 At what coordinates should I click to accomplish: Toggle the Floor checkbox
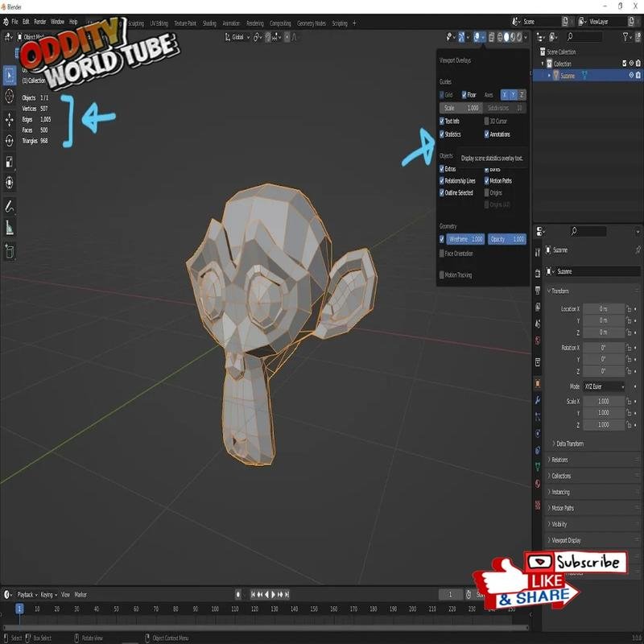tap(464, 95)
